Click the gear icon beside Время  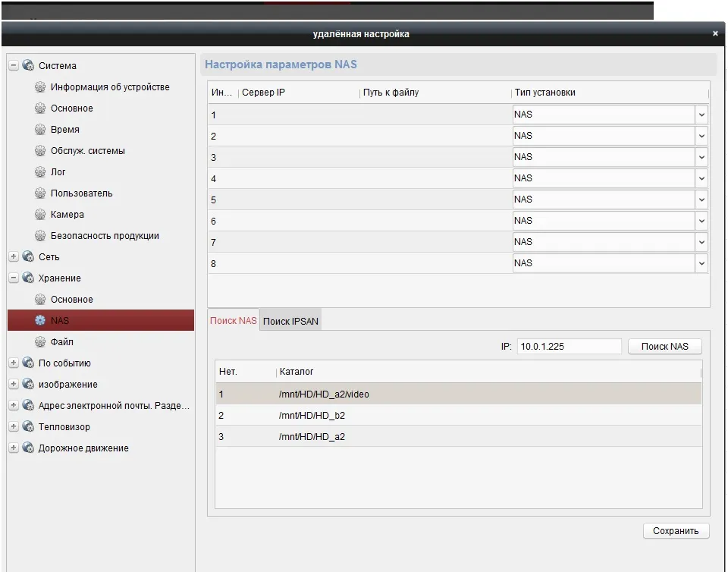(40, 130)
